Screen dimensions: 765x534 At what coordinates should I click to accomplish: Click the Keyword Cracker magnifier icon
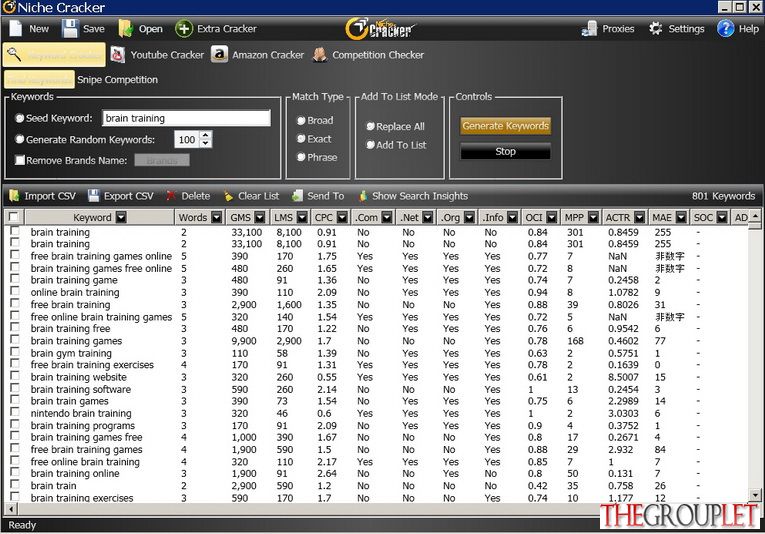(14, 55)
